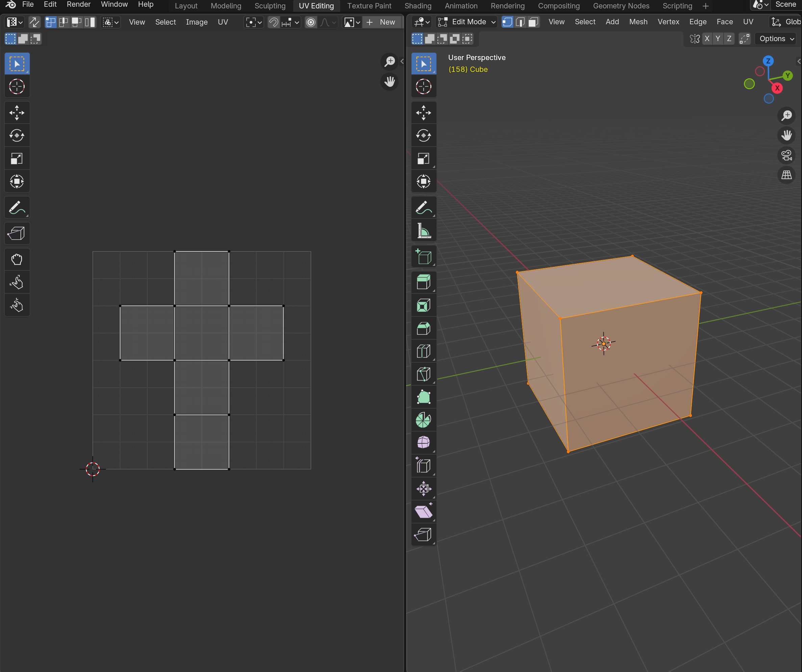802x672 pixels.
Task: Click the toggle camera view icon
Action: click(x=786, y=155)
